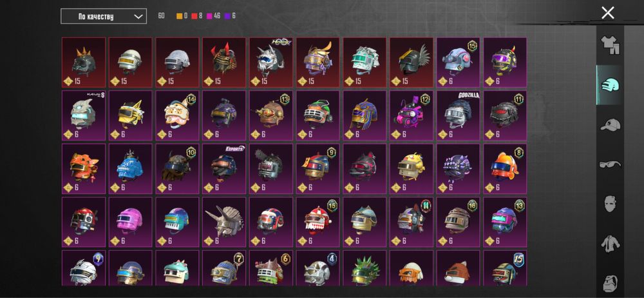
Task: Select the backpack category icon
Action: point(611,282)
